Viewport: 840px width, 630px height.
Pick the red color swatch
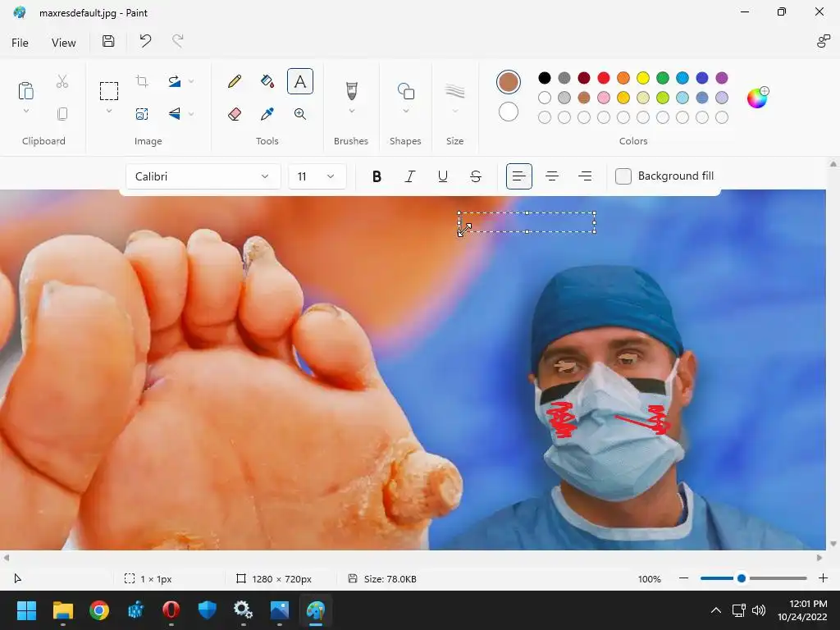pos(604,78)
